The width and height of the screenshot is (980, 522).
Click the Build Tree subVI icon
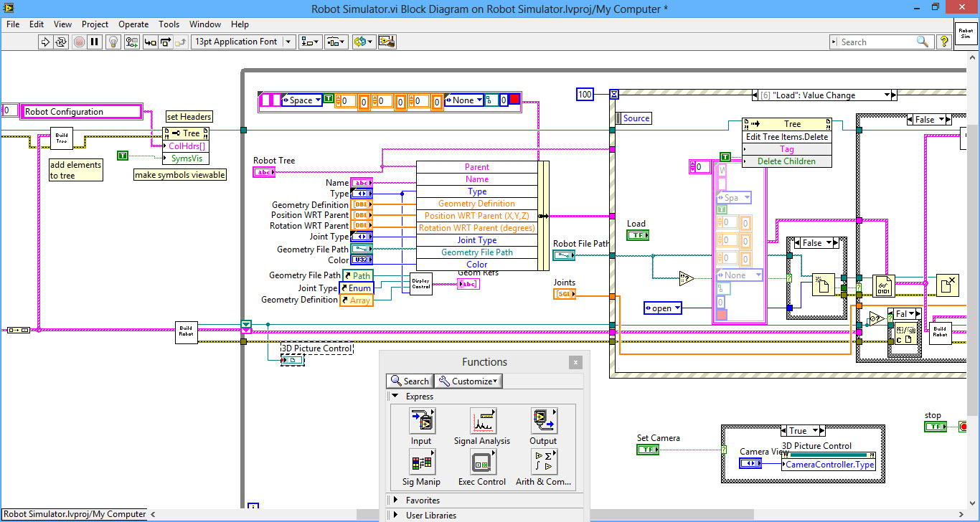[x=62, y=138]
